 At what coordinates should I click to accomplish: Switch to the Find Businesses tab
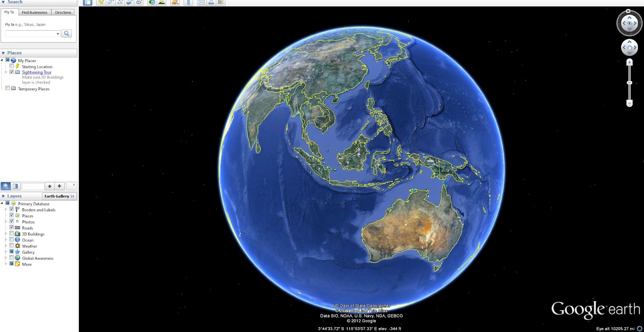34,12
